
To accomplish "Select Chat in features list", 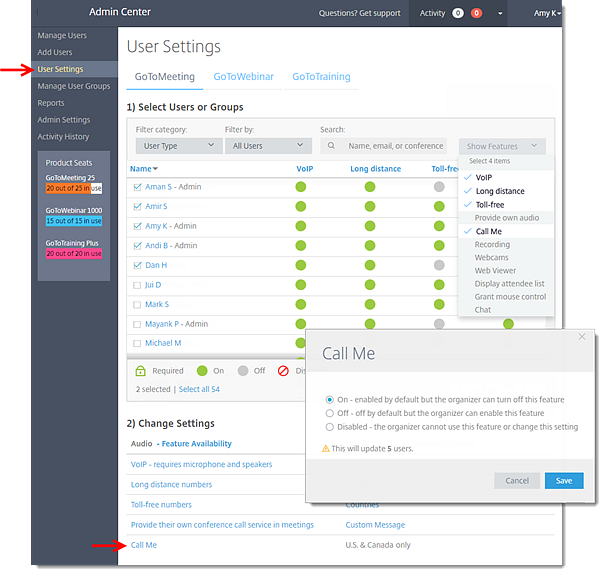I will click(483, 310).
